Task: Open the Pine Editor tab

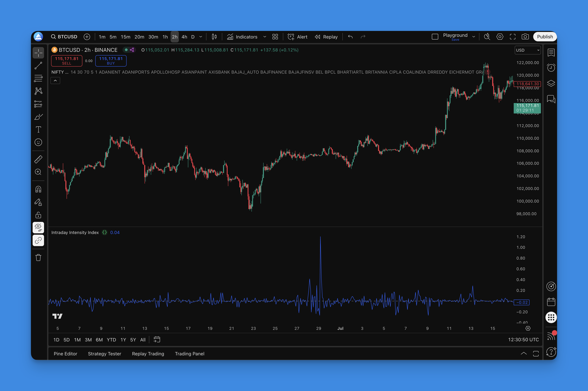Action: coord(65,354)
